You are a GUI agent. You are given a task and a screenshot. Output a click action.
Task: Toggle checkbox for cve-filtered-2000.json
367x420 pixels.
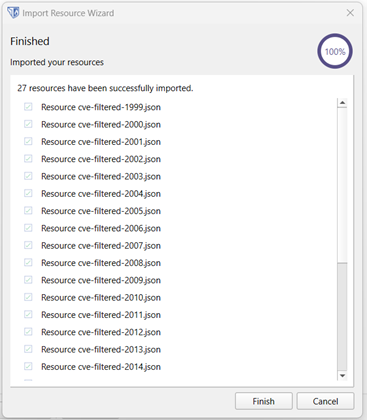click(28, 124)
